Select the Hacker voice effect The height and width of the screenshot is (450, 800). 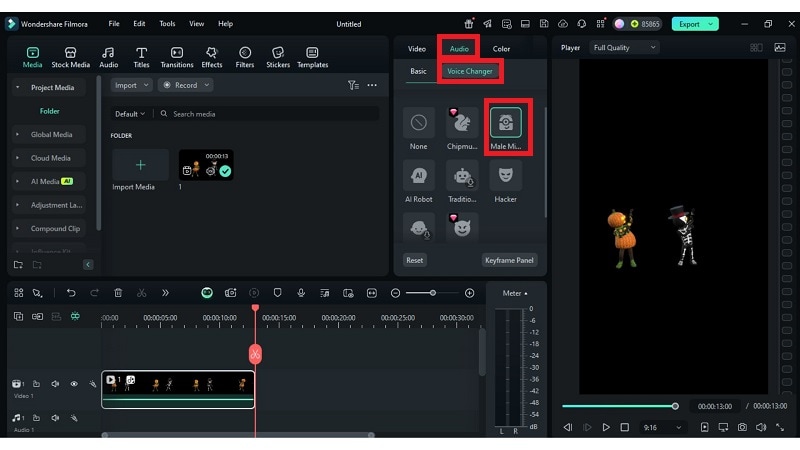pos(506,182)
